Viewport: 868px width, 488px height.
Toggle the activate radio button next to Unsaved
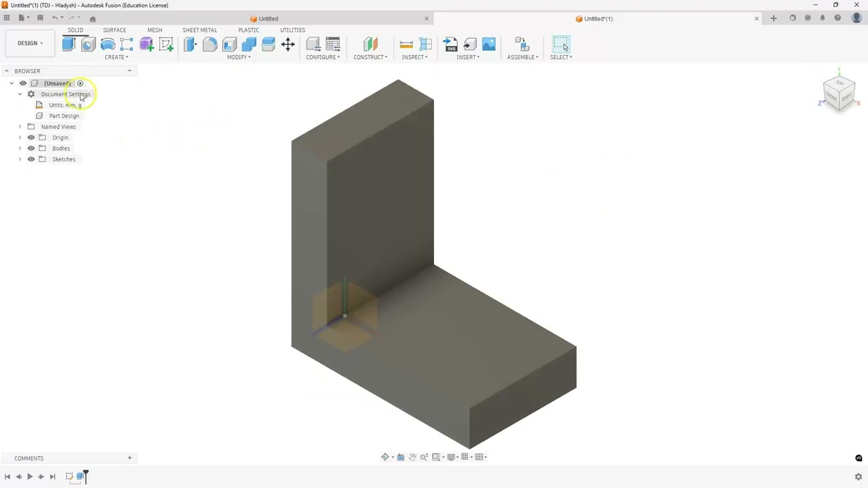click(80, 83)
